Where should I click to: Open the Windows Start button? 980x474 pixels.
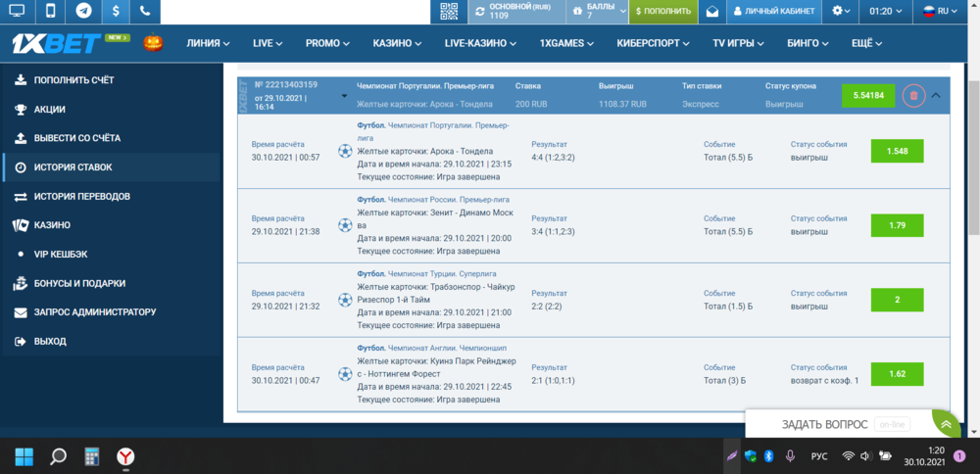pos(24,456)
